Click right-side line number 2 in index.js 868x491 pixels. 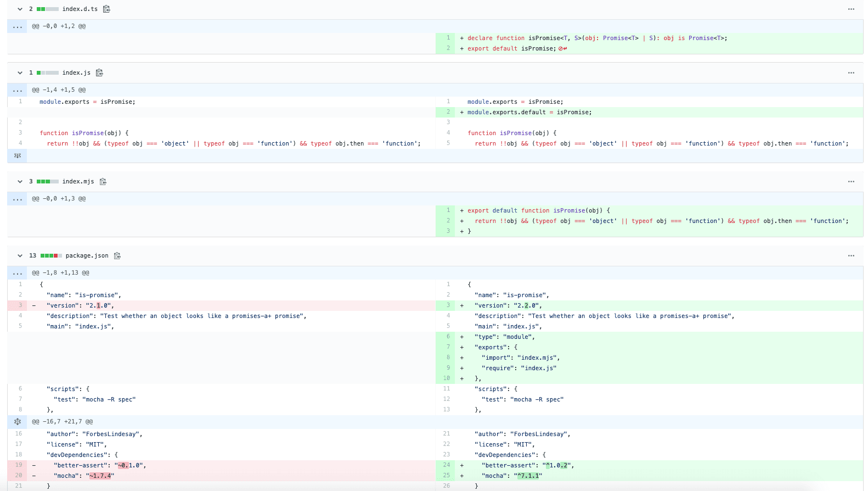(x=446, y=112)
